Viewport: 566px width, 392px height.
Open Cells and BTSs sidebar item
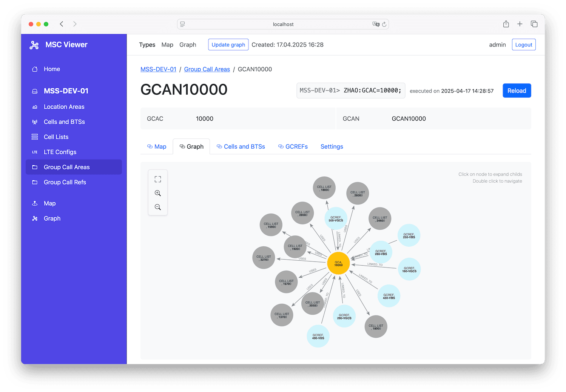tap(64, 122)
